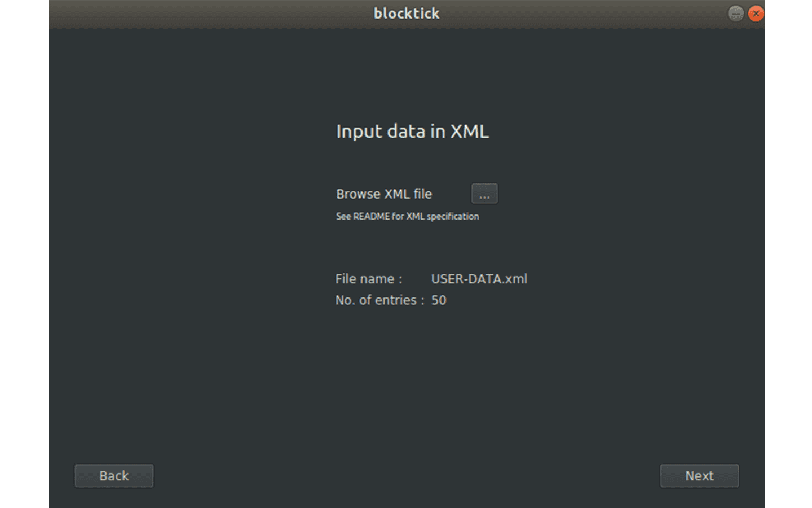Click 'See README for XML specification' hint
This screenshot has width=812, height=508.
click(408, 217)
